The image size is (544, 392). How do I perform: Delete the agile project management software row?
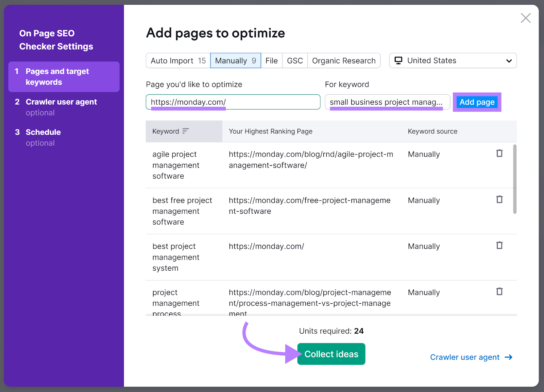pos(499,153)
